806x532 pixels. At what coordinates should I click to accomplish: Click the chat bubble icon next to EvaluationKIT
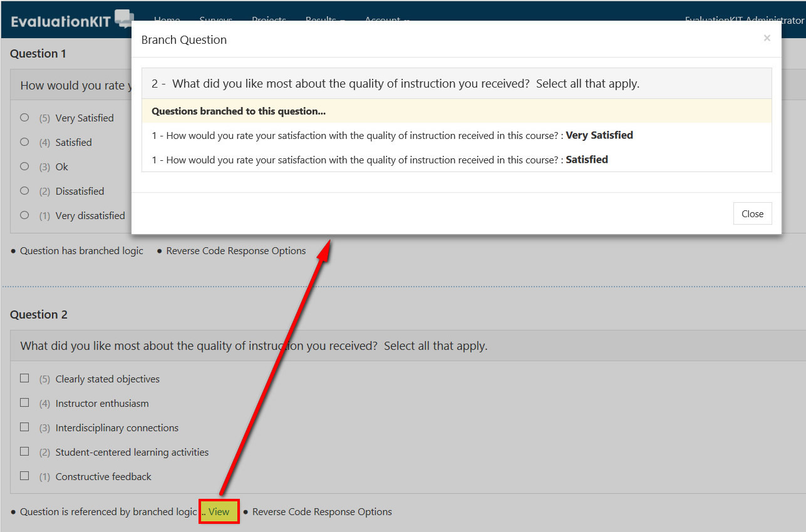tap(123, 18)
